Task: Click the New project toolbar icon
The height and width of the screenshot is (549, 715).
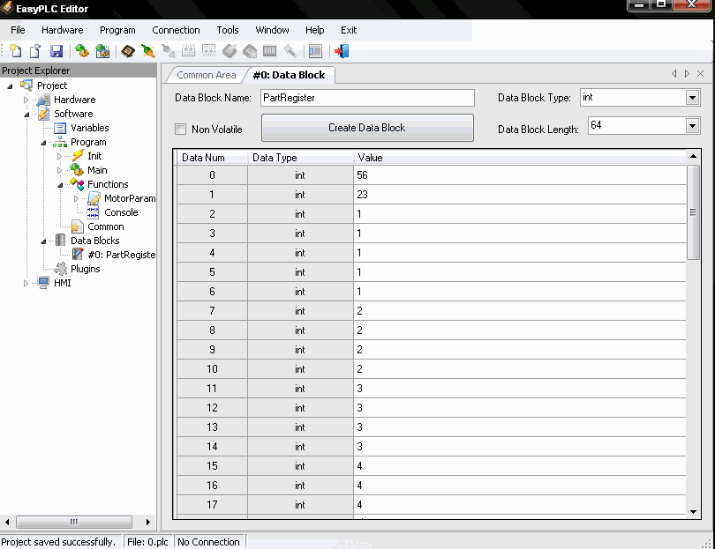Action: [15, 51]
